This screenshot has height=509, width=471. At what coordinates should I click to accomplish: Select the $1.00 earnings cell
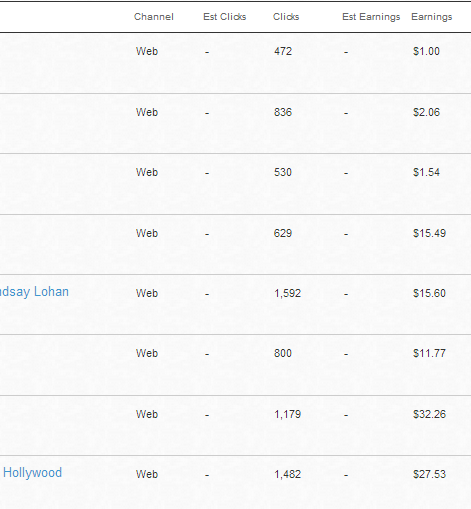coord(426,51)
